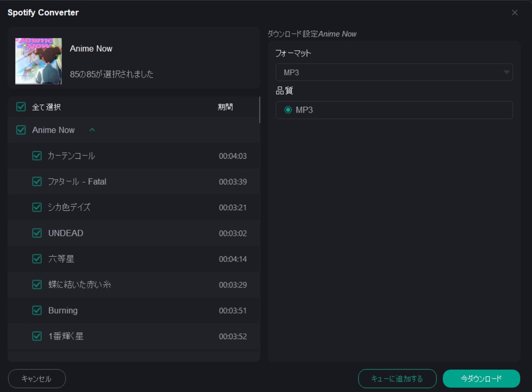Screen dimensions: 532x392
Task: Uncheck the カーテンコール track checkbox
Action: pyautogui.click(x=37, y=156)
